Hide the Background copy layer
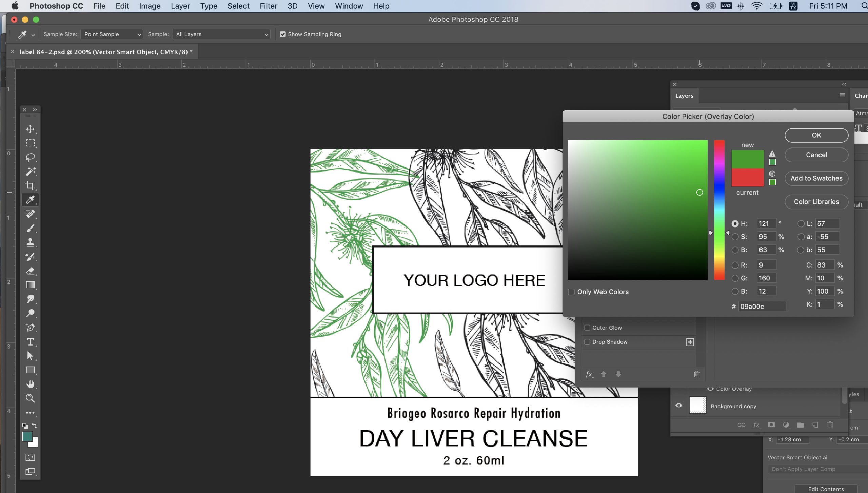 (679, 406)
